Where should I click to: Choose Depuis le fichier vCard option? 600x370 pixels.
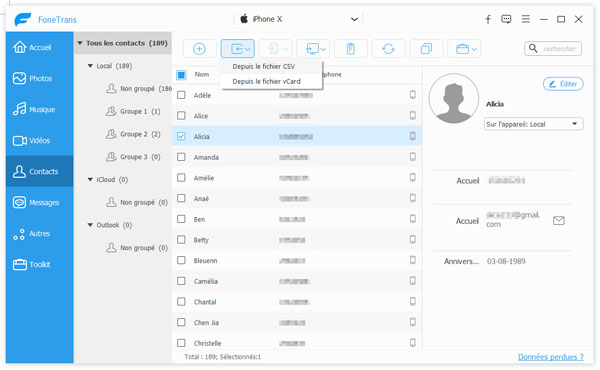click(x=271, y=81)
